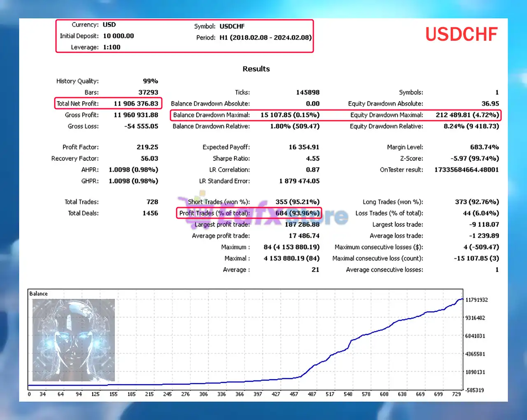Click Largest loss trade value -9 118.07
Image resolution: width=527 pixels, height=420 pixels.
pos(484,224)
